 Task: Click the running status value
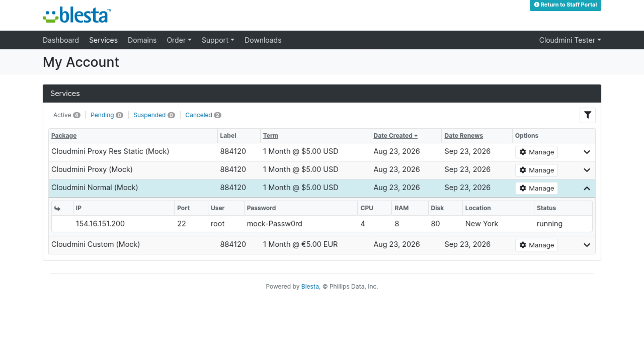tap(549, 224)
